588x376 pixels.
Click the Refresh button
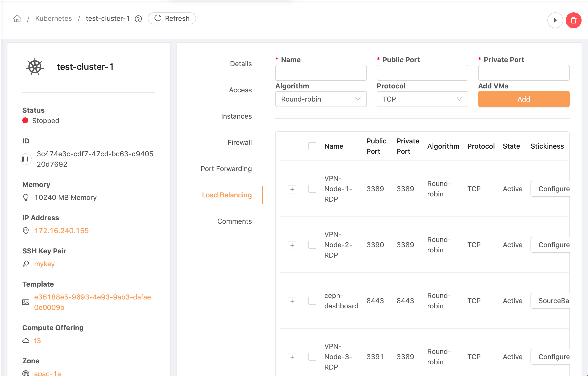[172, 19]
